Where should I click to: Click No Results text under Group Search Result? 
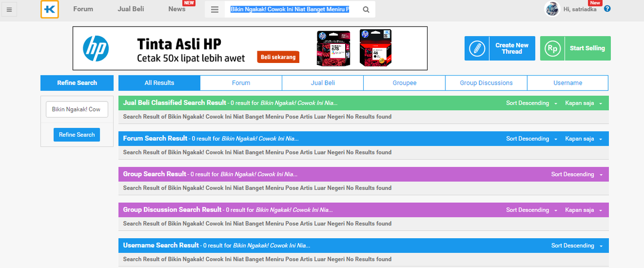click(x=257, y=188)
